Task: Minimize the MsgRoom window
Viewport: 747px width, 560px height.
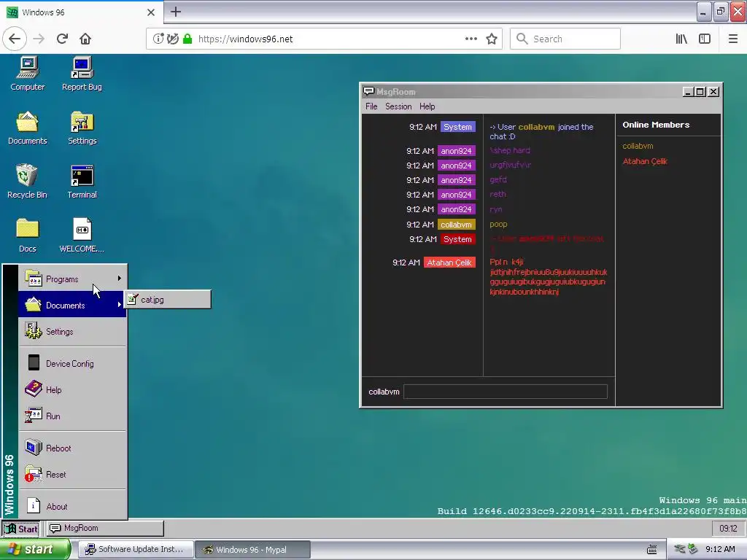Action: coord(687,92)
